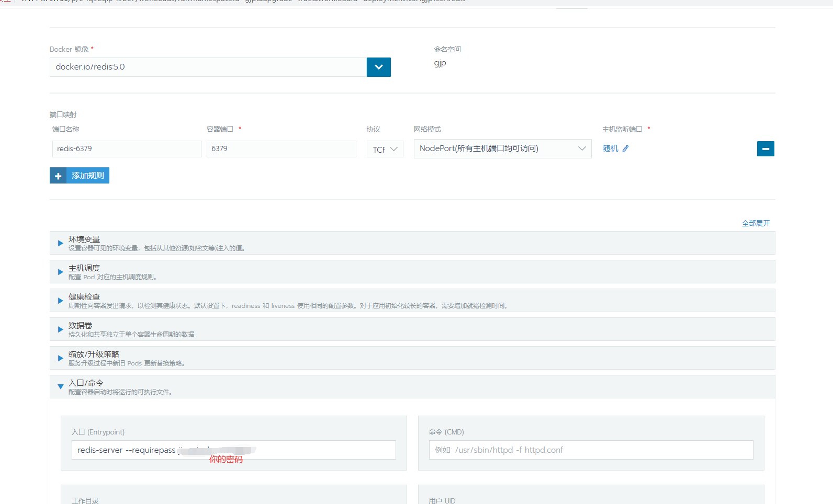The height and width of the screenshot is (504, 833).
Task: Click the CMD command input field
Action: click(591, 450)
